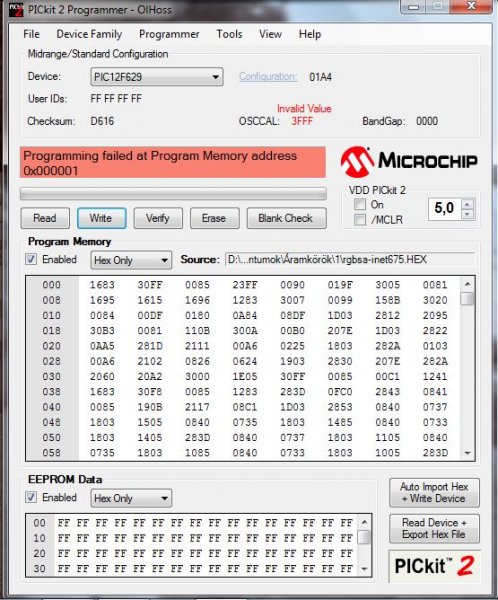Click the Blank Check button
The image size is (498, 600).
click(286, 218)
